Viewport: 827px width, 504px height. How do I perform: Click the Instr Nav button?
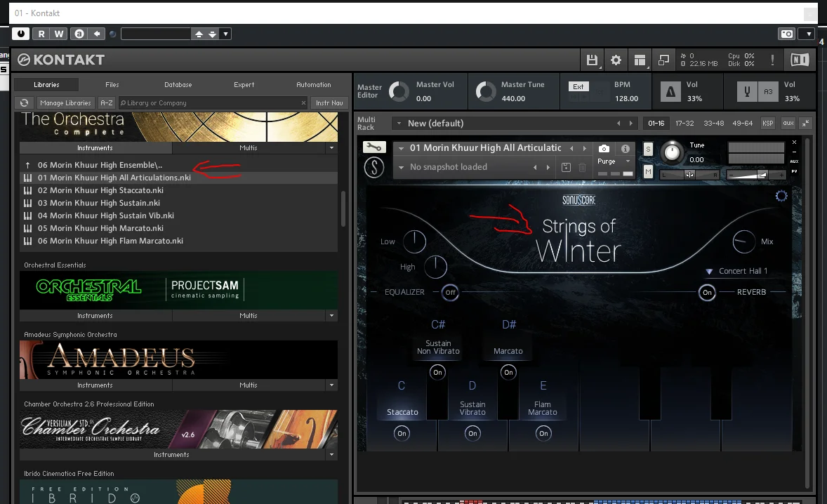click(x=330, y=102)
